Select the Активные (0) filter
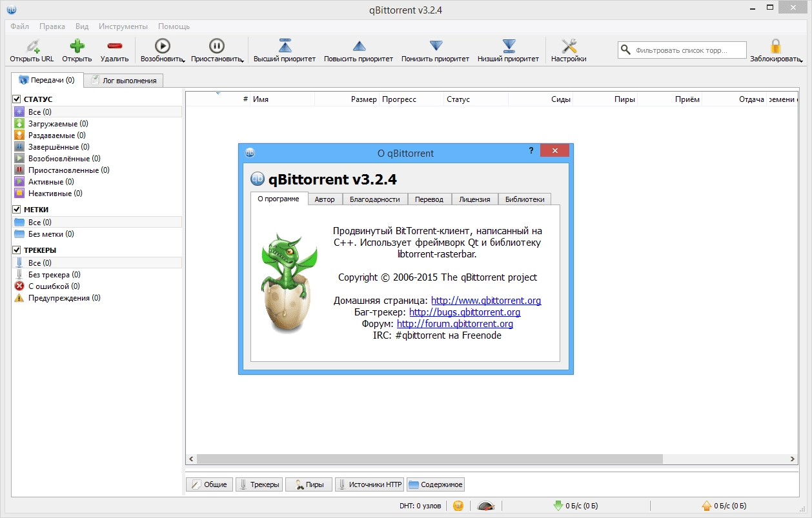The width and height of the screenshot is (812, 518). (x=51, y=182)
